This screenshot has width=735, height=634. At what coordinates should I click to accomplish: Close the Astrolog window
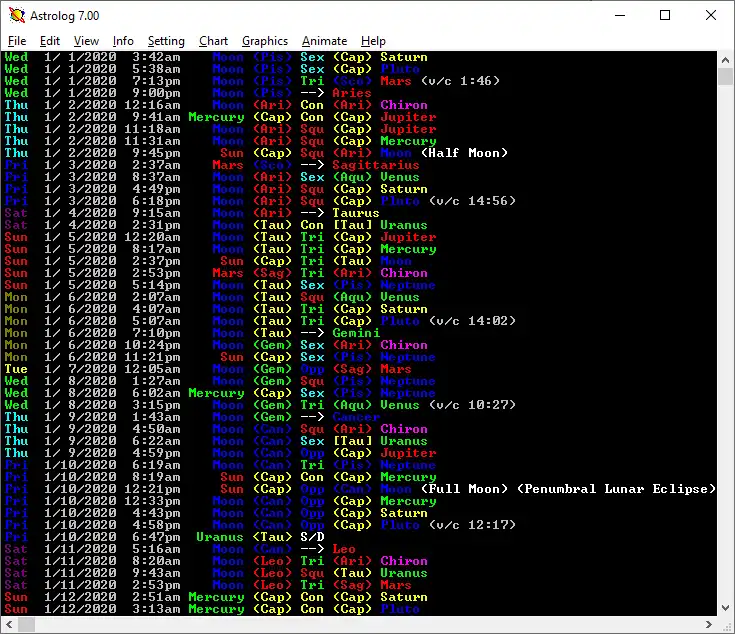711,15
